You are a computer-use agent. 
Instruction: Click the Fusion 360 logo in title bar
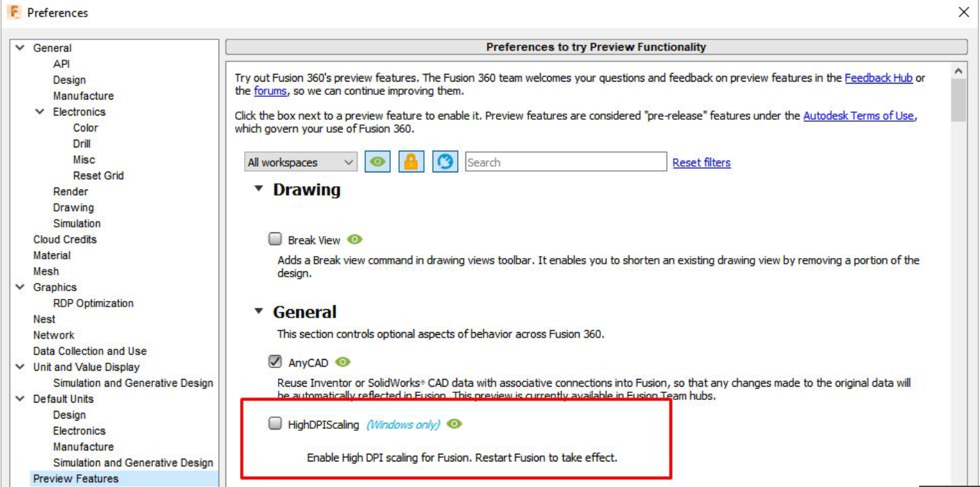[14, 12]
